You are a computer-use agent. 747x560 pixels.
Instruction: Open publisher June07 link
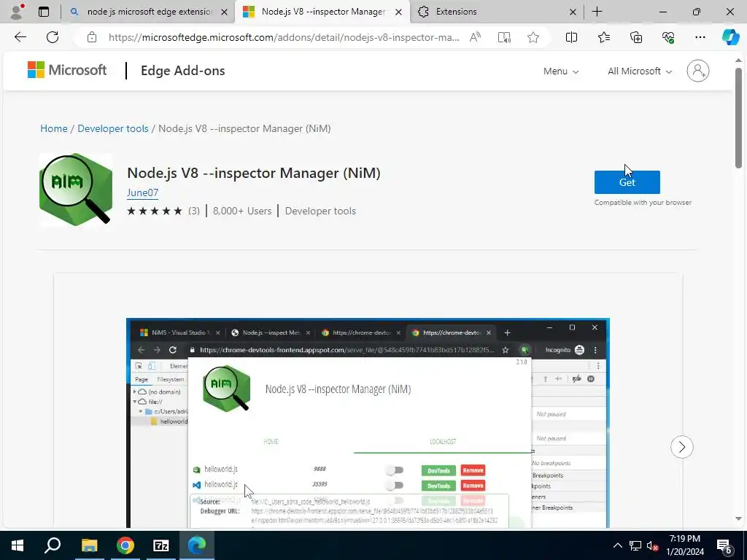[142, 192]
